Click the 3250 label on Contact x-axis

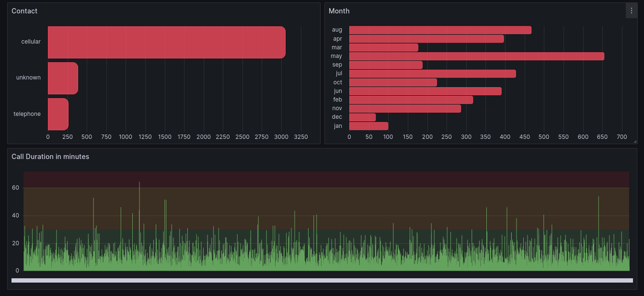click(x=301, y=137)
